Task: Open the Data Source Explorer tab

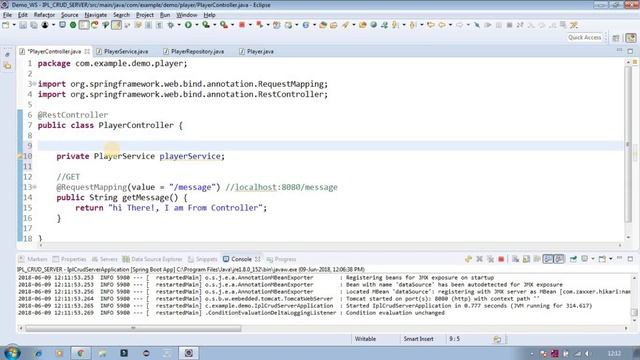Action: (152, 259)
